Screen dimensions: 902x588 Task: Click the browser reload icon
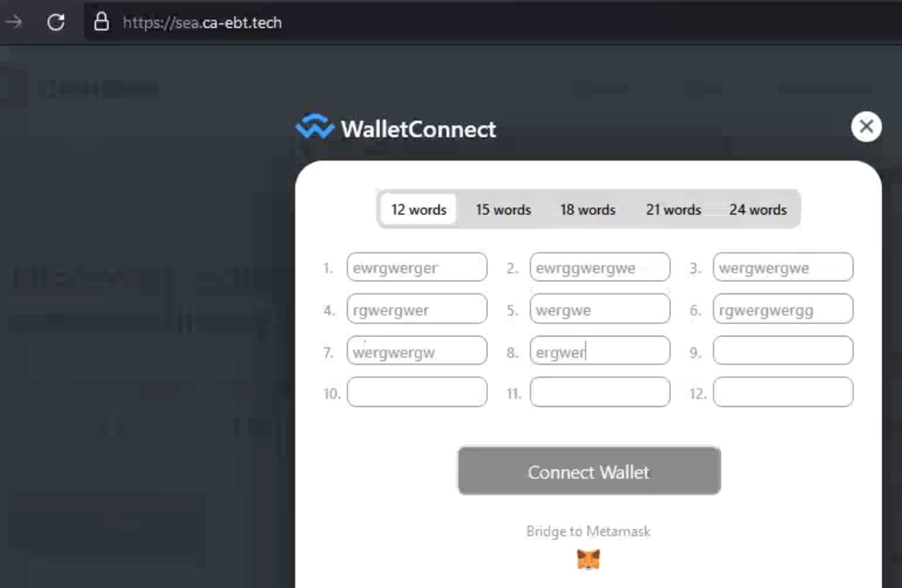(56, 22)
